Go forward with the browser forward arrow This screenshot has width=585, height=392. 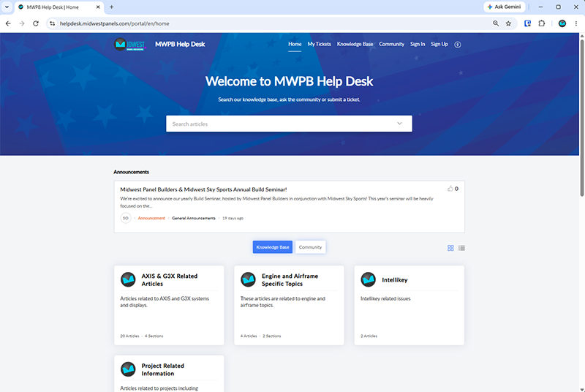22,23
